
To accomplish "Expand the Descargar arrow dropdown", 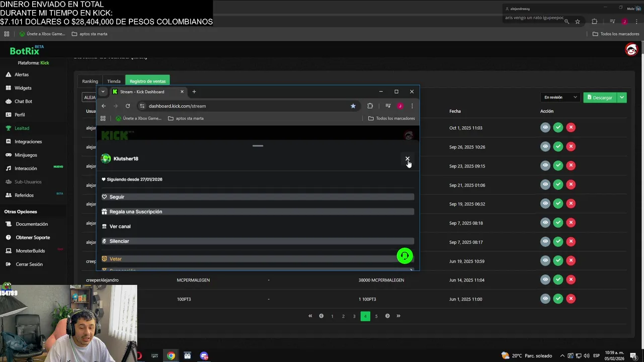I will [622, 98].
